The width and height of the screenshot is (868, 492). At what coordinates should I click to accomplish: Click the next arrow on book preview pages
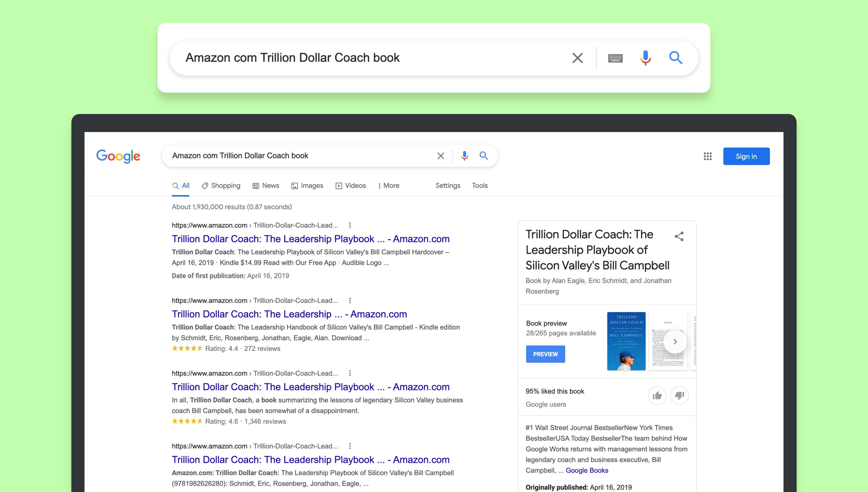(x=675, y=342)
